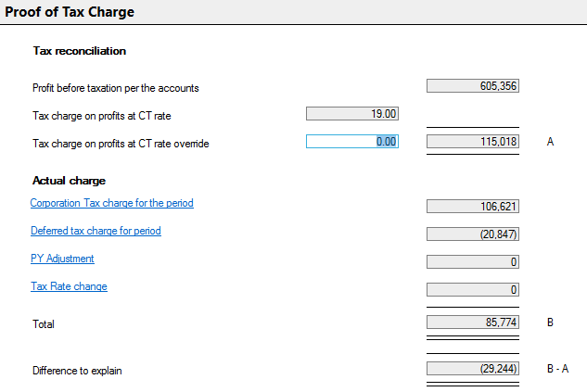Click the CT rate override field showing 0.00

(352, 142)
